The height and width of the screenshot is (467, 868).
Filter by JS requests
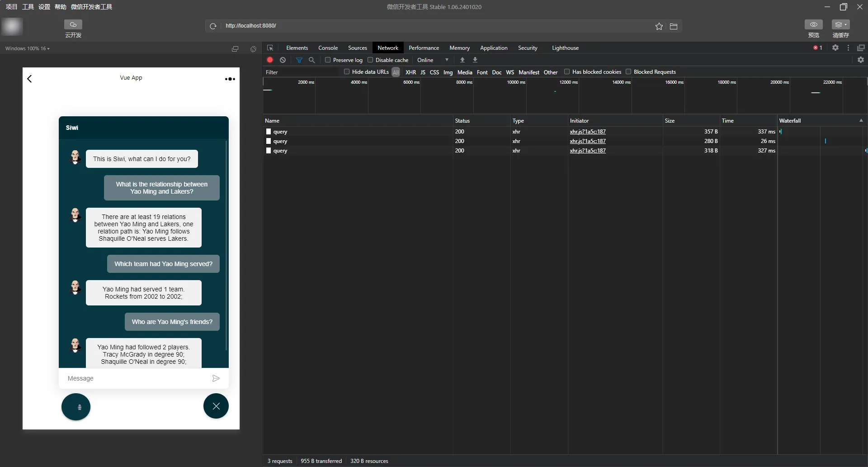pyautogui.click(x=423, y=72)
